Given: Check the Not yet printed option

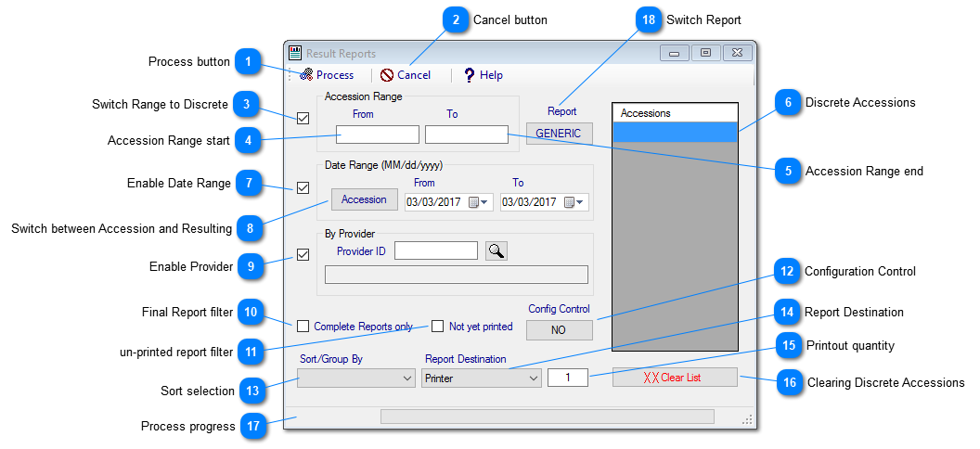Looking at the screenshot, I should pyautogui.click(x=438, y=327).
